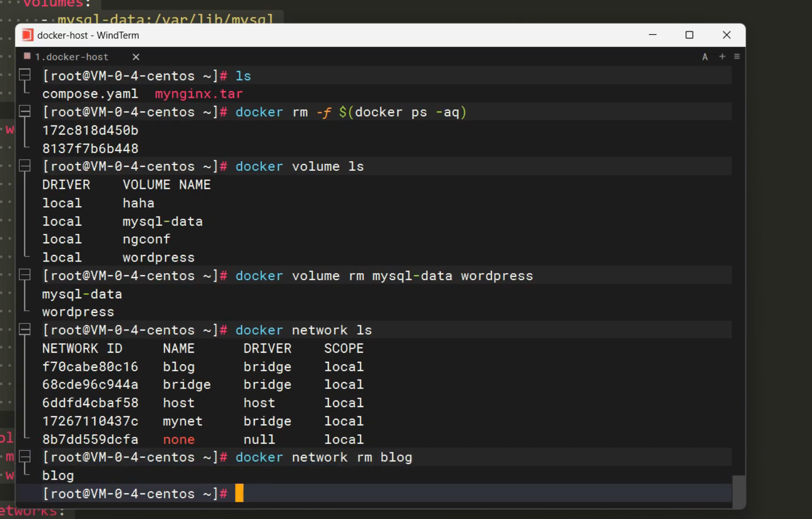
Task: Click the red session icon on docker-host tab
Action: coord(27,56)
